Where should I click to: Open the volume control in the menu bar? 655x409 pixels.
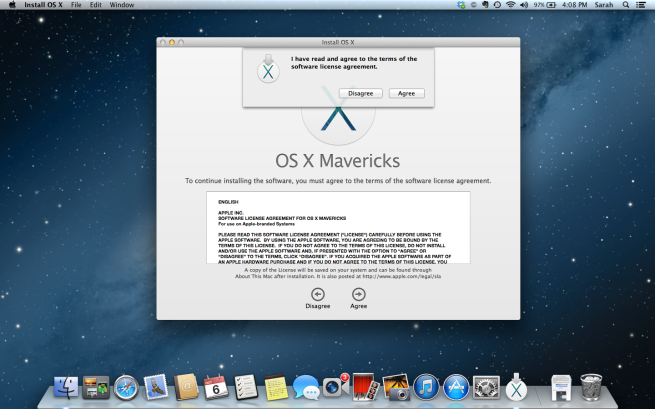tap(526, 5)
